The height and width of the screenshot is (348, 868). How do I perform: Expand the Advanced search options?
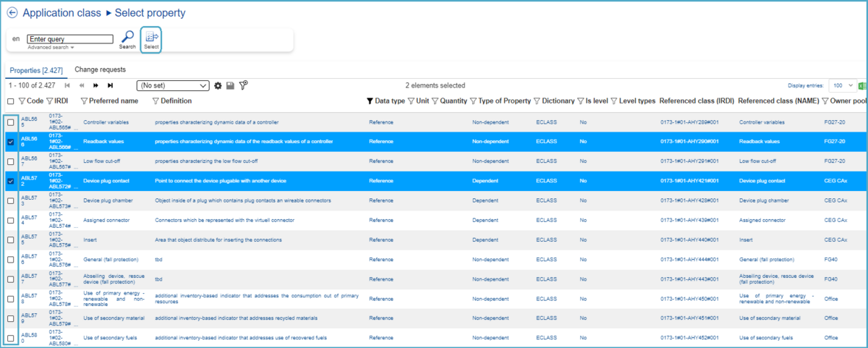51,48
